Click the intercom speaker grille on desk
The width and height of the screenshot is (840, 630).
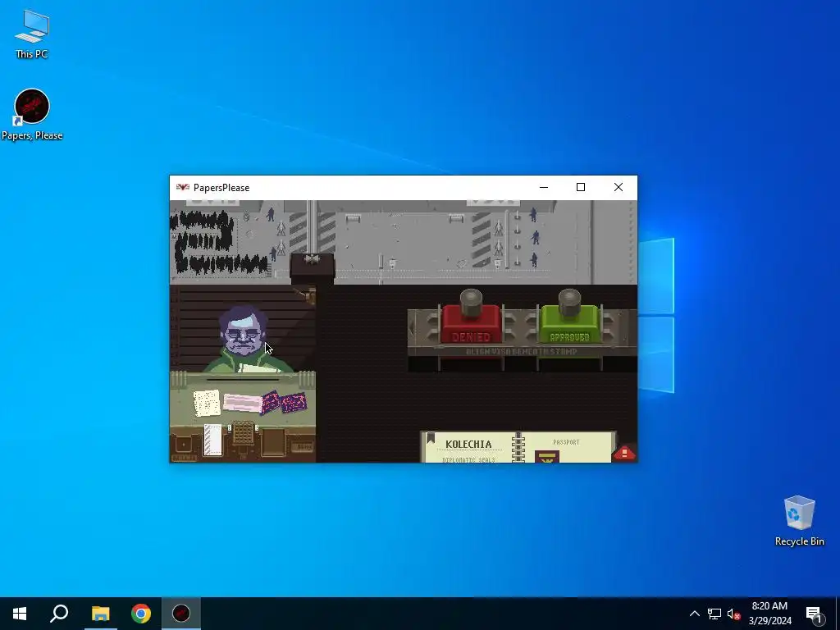(x=243, y=433)
